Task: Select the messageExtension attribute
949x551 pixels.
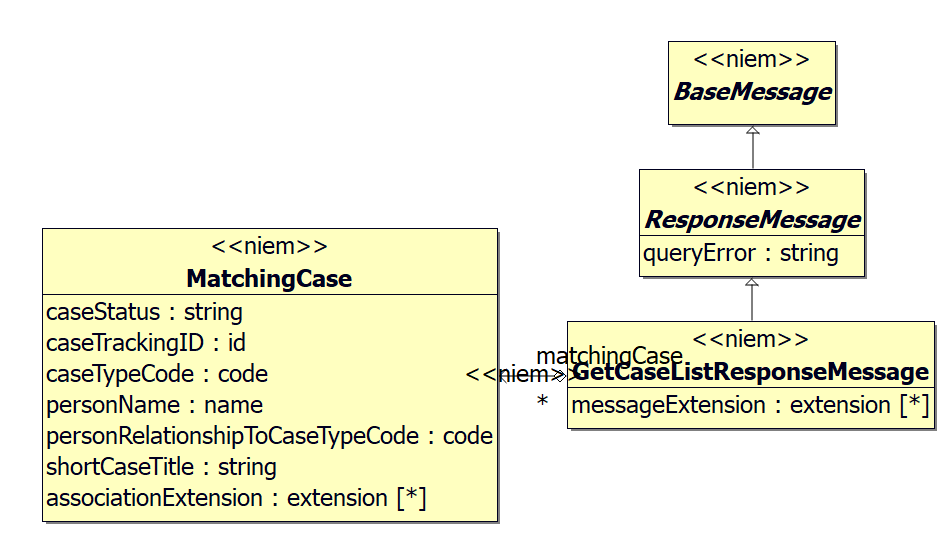Action: [x=750, y=406]
